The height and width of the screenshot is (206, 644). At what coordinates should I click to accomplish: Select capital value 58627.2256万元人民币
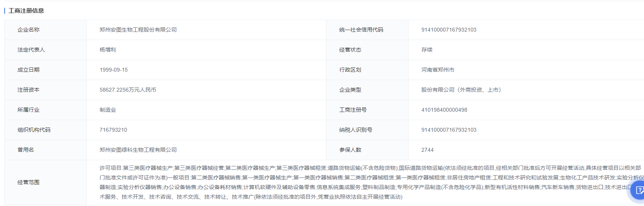(128, 90)
